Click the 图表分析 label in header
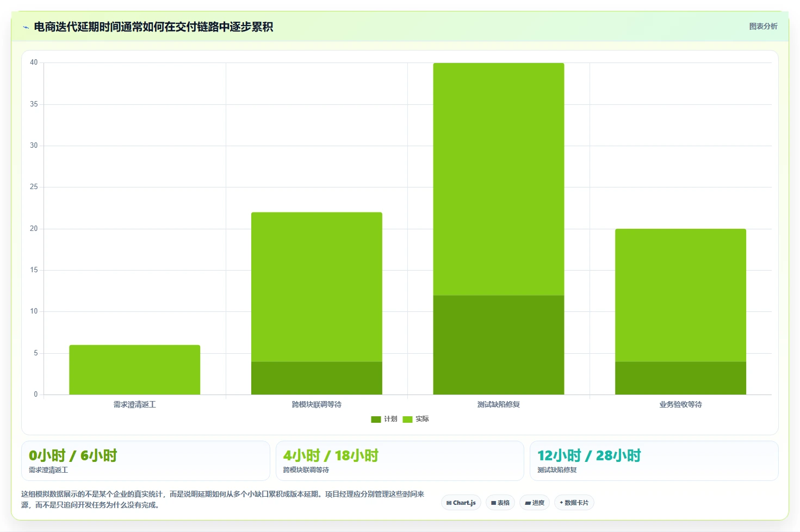Viewport: 800px width, 532px height. coord(763,26)
